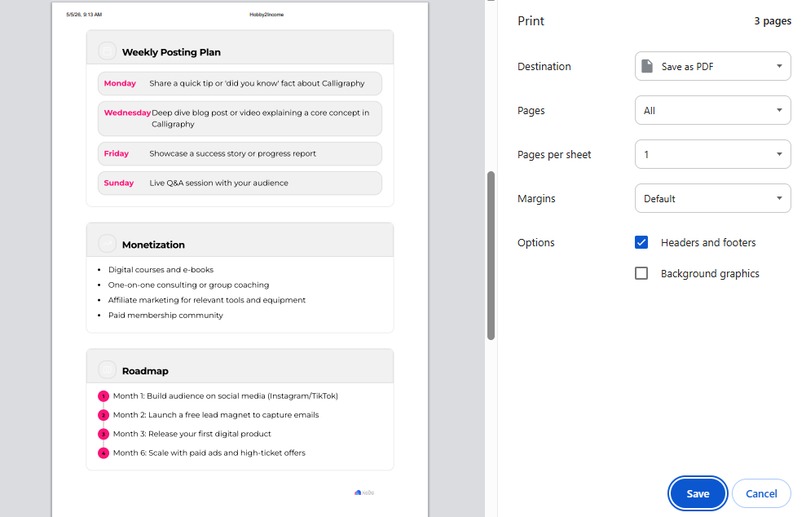Click the 'Hobby2Income' page header title
This screenshot has width=806, height=517.
point(266,14)
